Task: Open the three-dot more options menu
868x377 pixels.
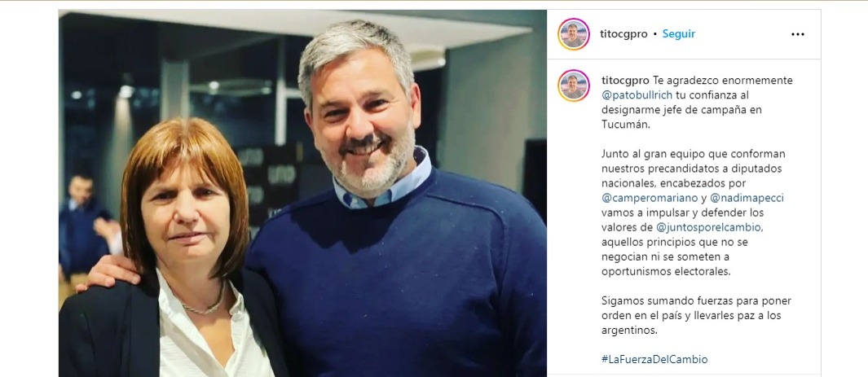Action: [797, 34]
